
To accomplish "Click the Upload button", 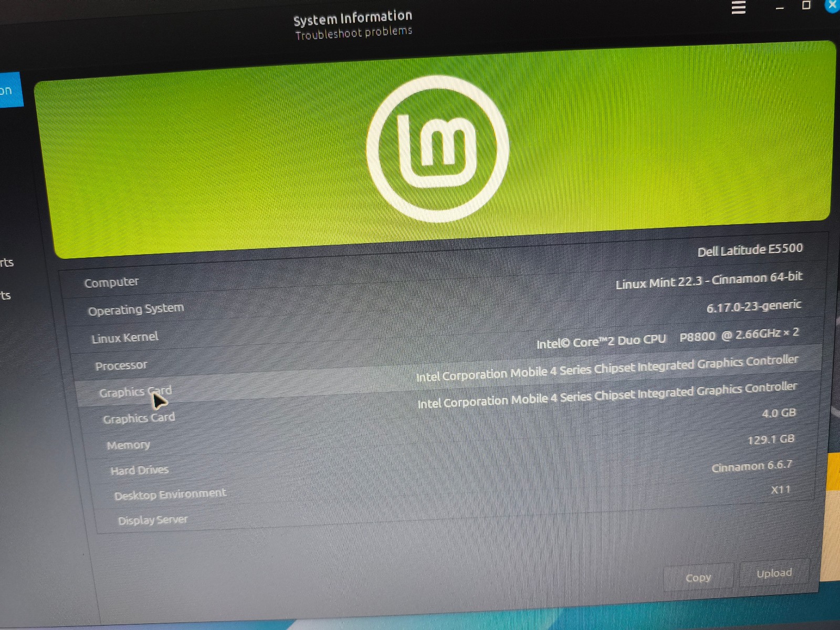I will 774,573.
